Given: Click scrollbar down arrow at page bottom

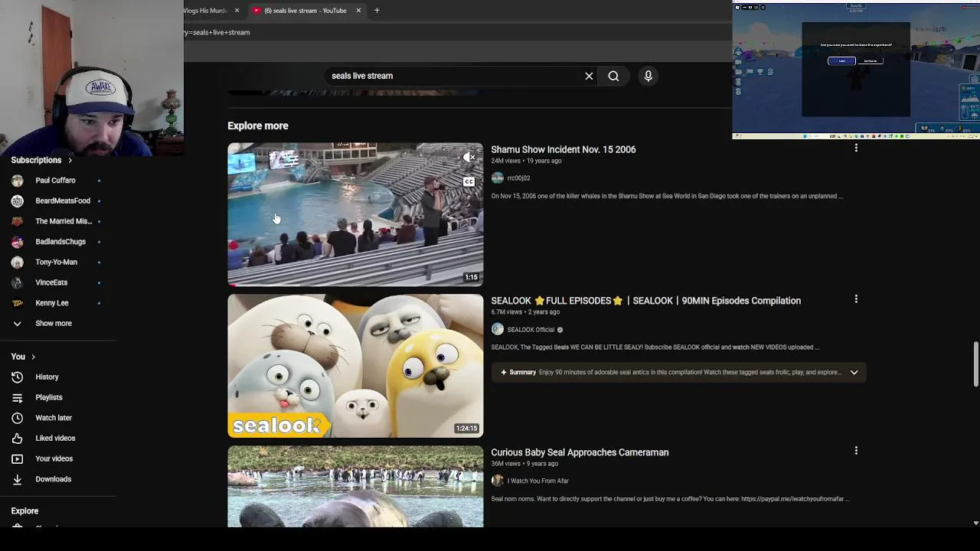Looking at the screenshot, I should click(975, 523).
